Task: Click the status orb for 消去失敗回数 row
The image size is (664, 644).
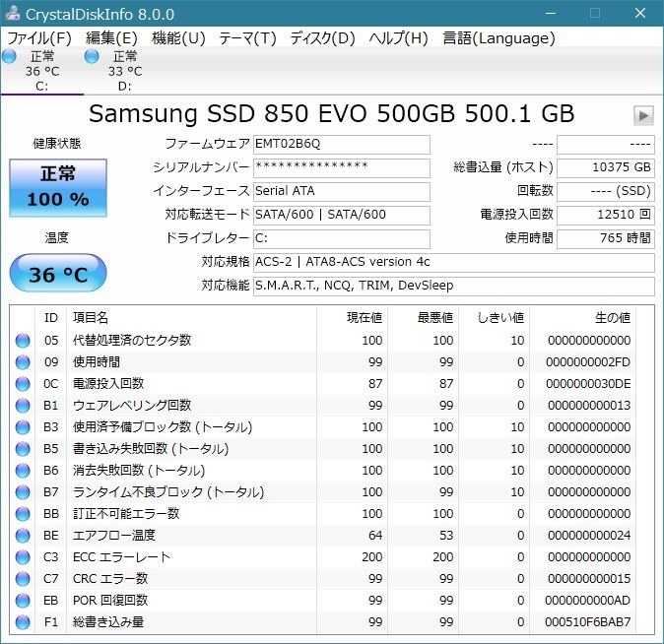Action: (23, 471)
